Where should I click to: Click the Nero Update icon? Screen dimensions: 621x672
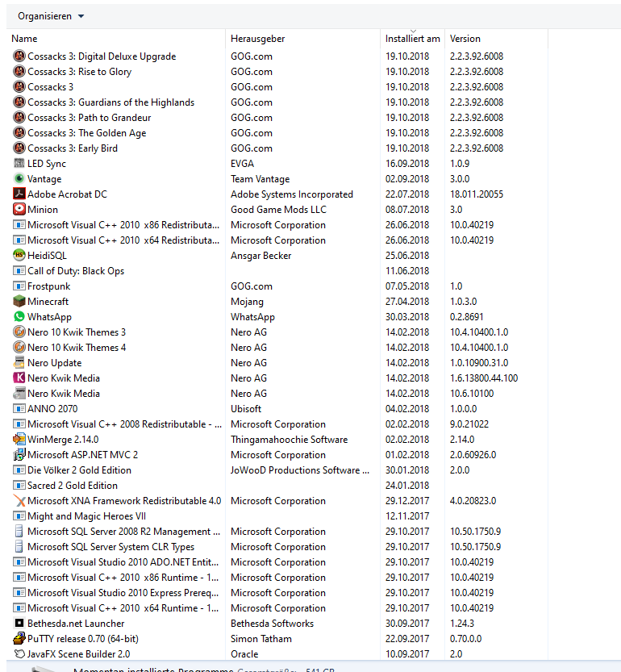[19, 362]
